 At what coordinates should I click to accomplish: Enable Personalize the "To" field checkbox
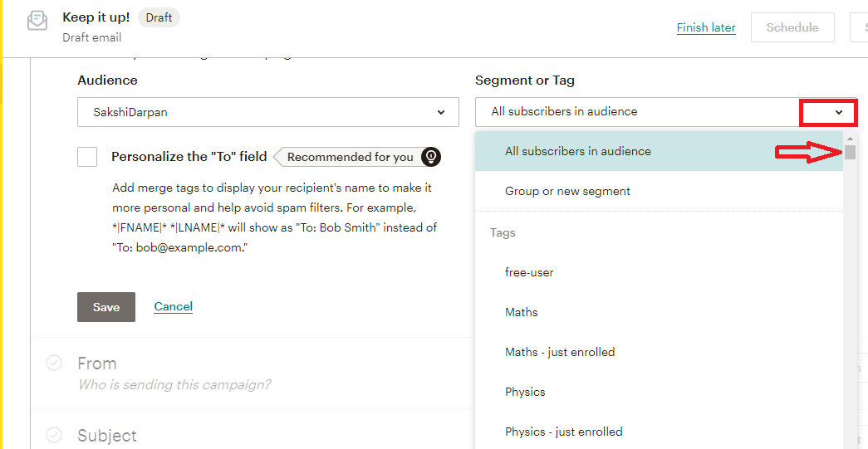[87, 157]
